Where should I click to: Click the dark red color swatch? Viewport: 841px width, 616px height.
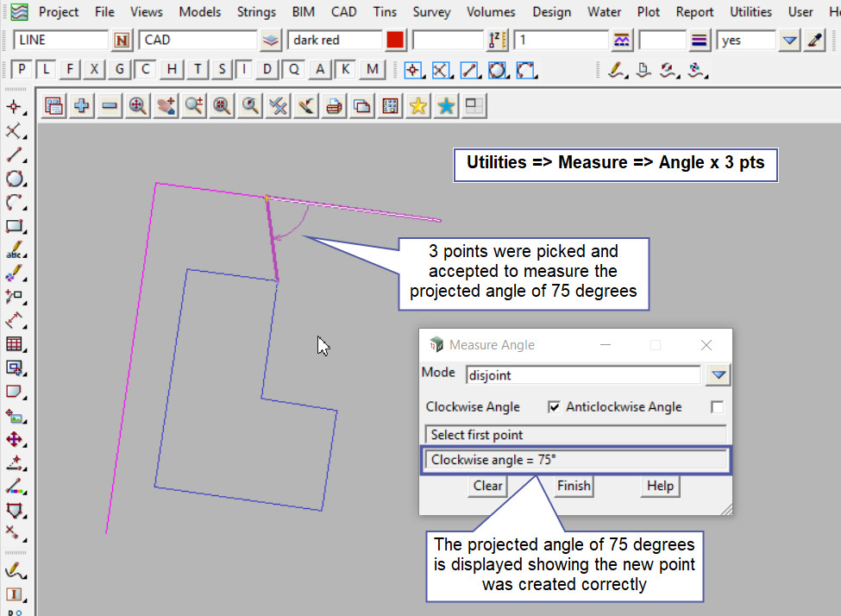(395, 41)
